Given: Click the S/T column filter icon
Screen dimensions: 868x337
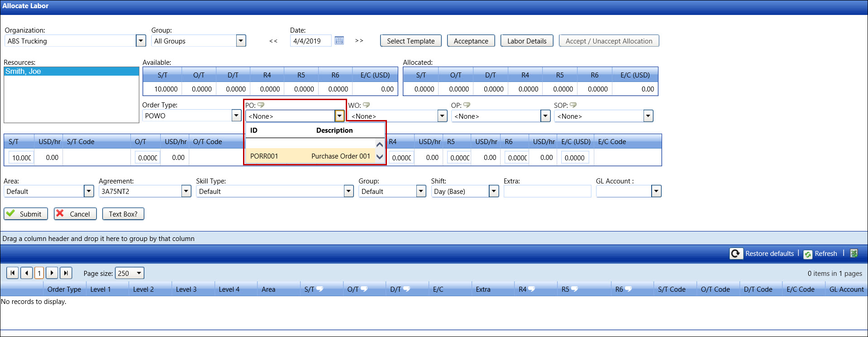Looking at the screenshot, I should 320,289.
